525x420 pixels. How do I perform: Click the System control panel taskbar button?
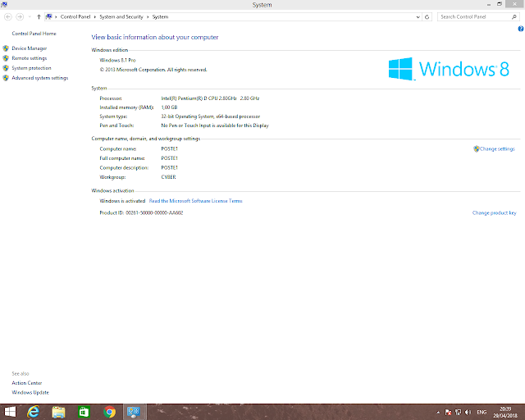[135, 412]
